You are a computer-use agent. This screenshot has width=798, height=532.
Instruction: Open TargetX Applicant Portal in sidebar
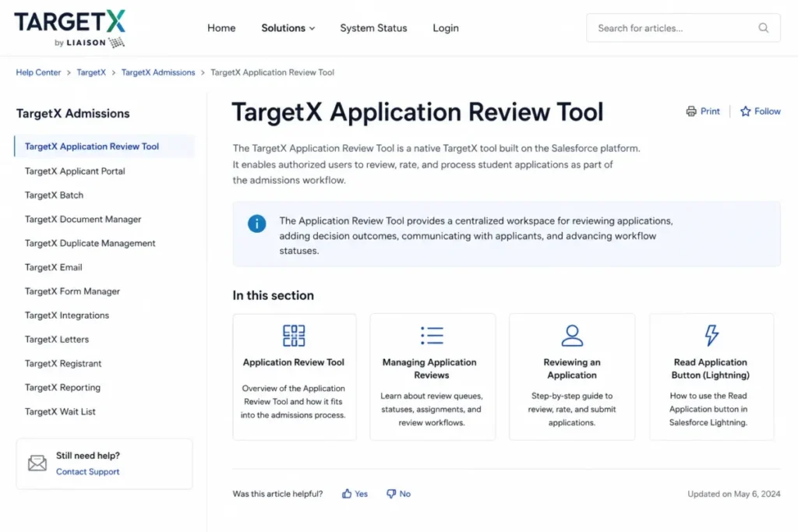click(75, 171)
